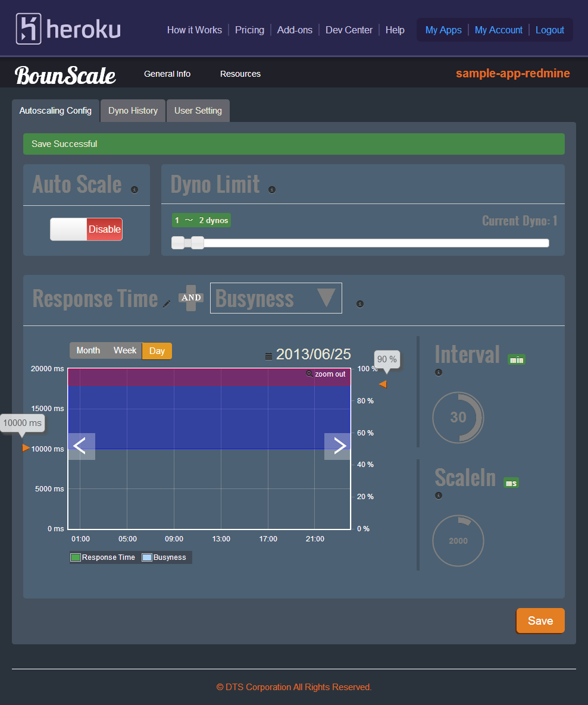Click the Interval min unit badge
This screenshot has width=588, height=705.
pyautogui.click(x=517, y=359)
